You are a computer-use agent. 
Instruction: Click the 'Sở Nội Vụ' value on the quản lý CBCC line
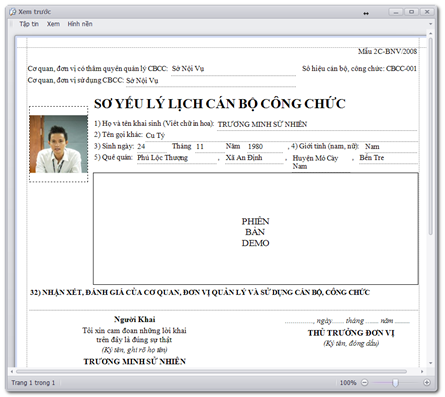[x=188, y=69]
